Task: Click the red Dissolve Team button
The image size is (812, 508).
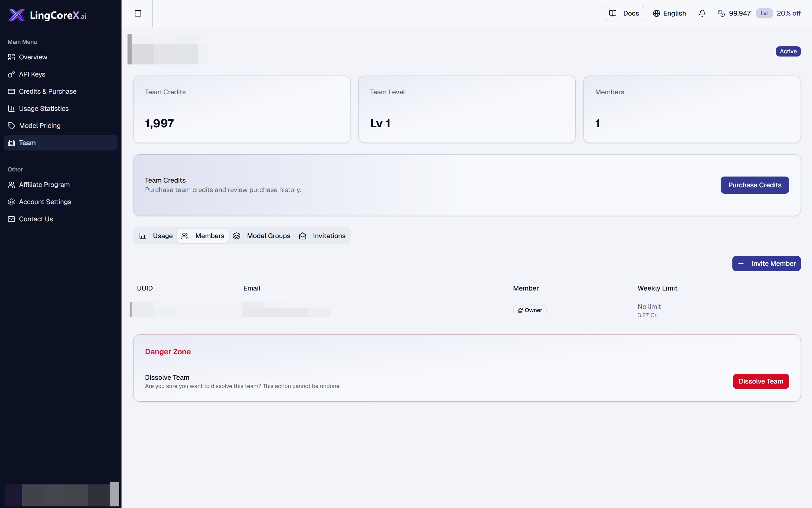Action: pos(761,381)
